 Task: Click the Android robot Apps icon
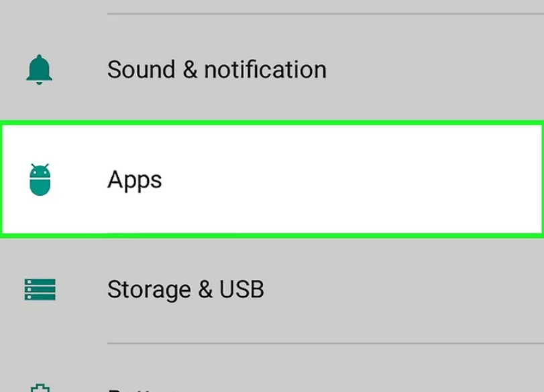(40, 180)
